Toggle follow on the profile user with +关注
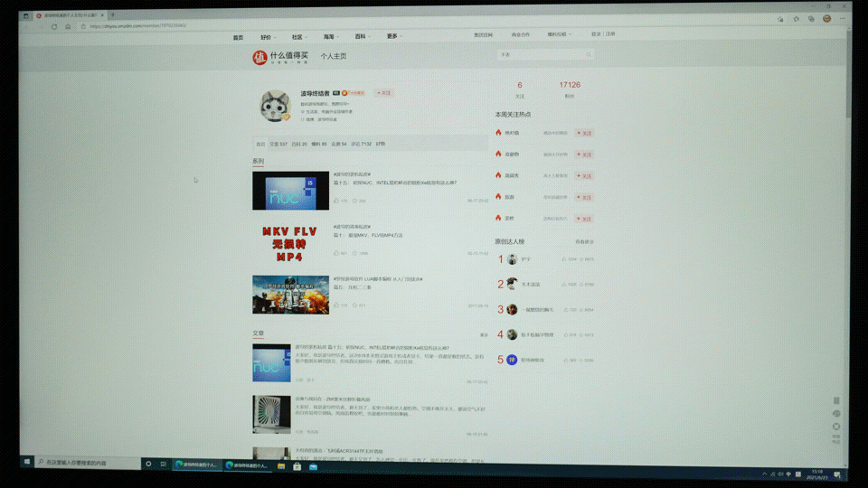Screen dimensions: 868x488 click(x=383, y=93)
